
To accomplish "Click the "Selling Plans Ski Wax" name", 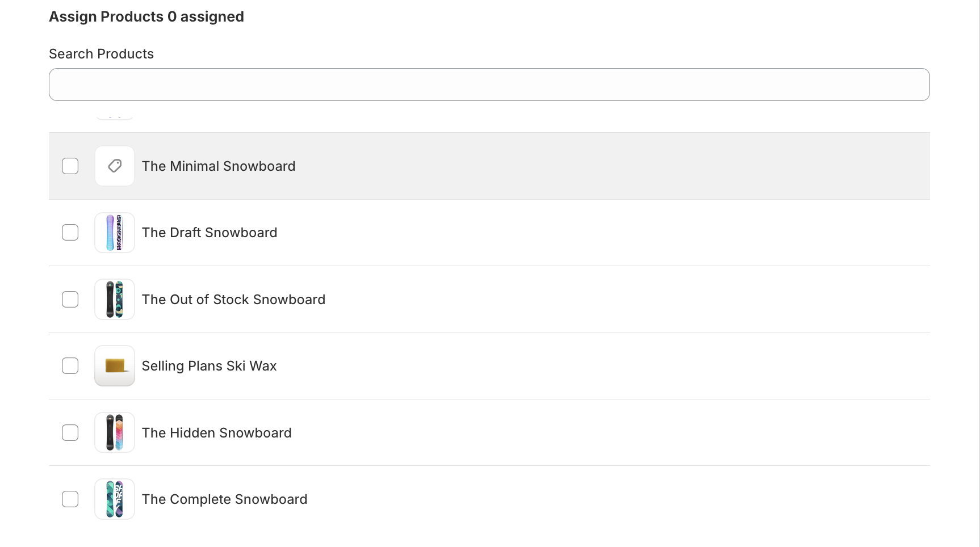I will (x=209, y=366).
